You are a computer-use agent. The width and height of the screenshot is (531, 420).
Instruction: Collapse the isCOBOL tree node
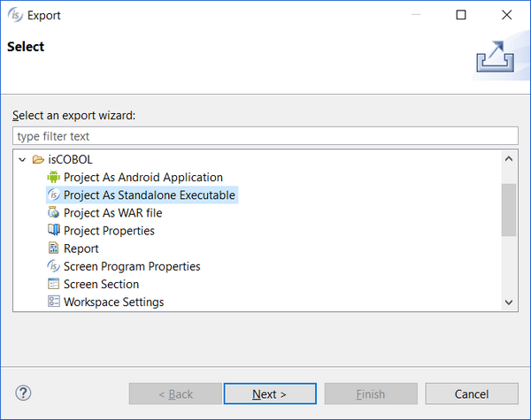click(22, 159)
